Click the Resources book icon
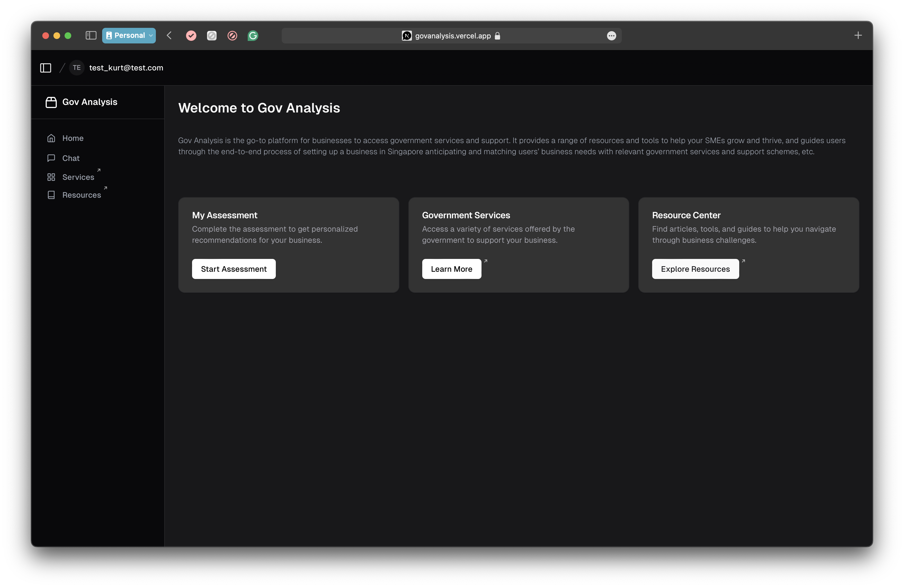The image size is (904, 588). [51, 195]
